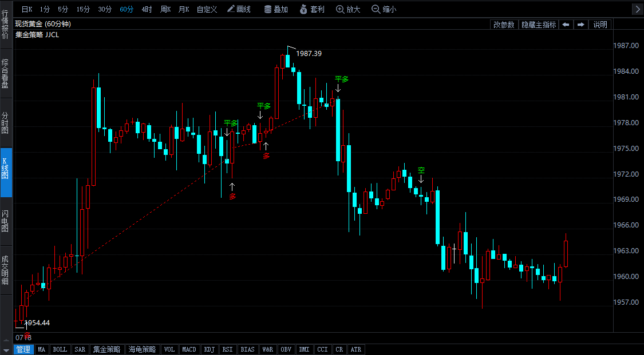
Task: Open 分时图 in the sidebar
Action: pos(5,123)
